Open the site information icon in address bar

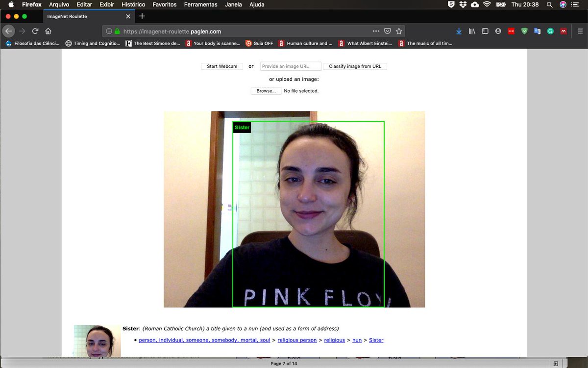click(x=109, y=31)
